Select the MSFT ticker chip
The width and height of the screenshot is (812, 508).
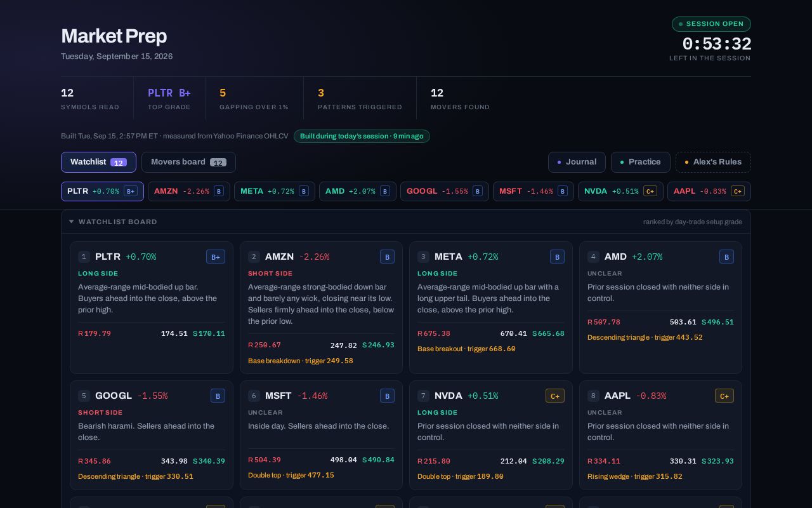534,191
